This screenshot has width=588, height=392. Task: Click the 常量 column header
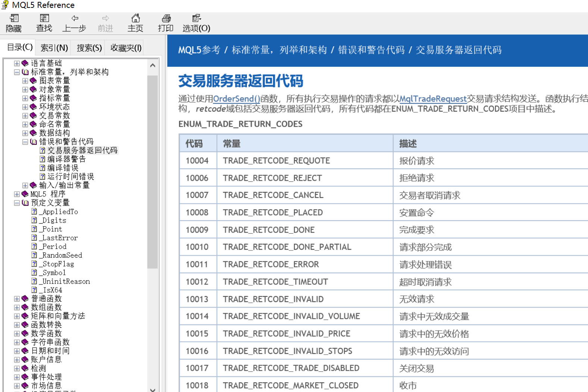click(305, 143)
